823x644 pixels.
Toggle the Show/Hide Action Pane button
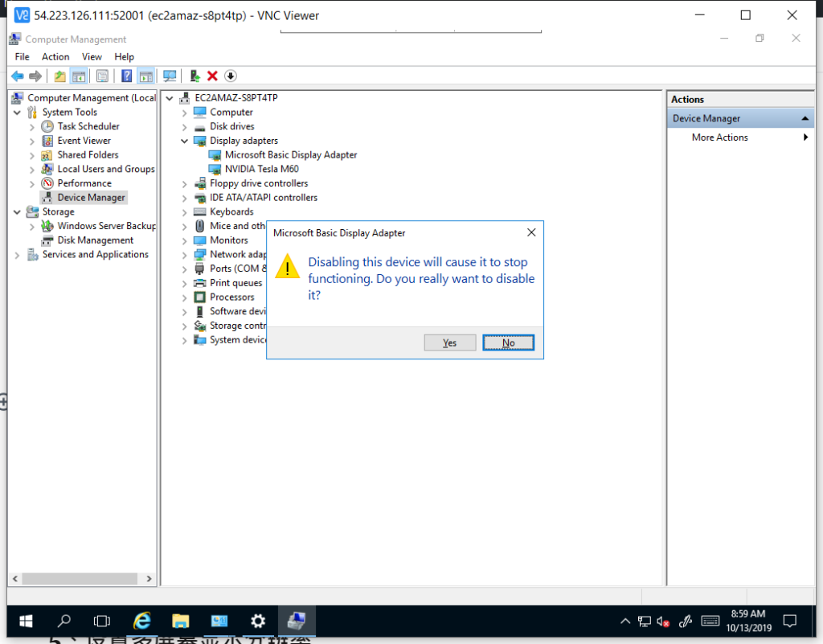pos(145,76)
